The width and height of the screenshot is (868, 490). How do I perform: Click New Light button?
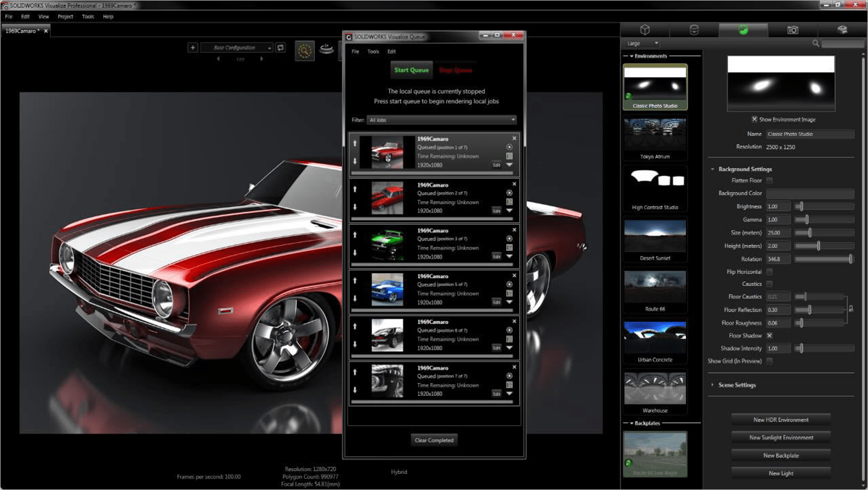[781, 473]
